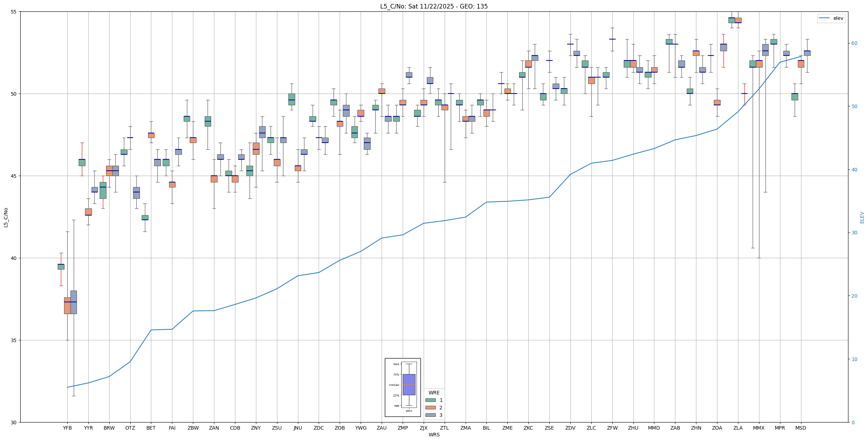868x441 pixels.
Task: Click the 55 tick on left axis
Action: (x=14, y=12)
